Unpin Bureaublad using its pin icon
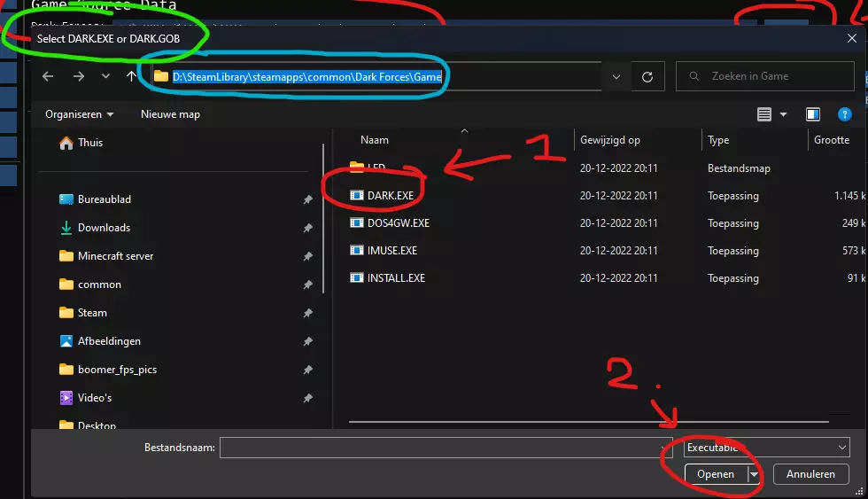The height and width of the screenshot is (499, 868). [x=308, y=199]
